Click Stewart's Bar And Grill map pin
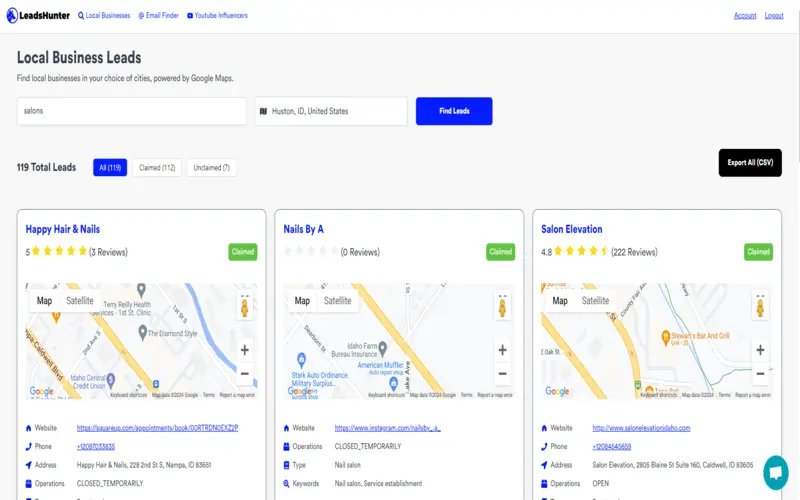This screenshot has width=800, height=500. tap(665, 337)
